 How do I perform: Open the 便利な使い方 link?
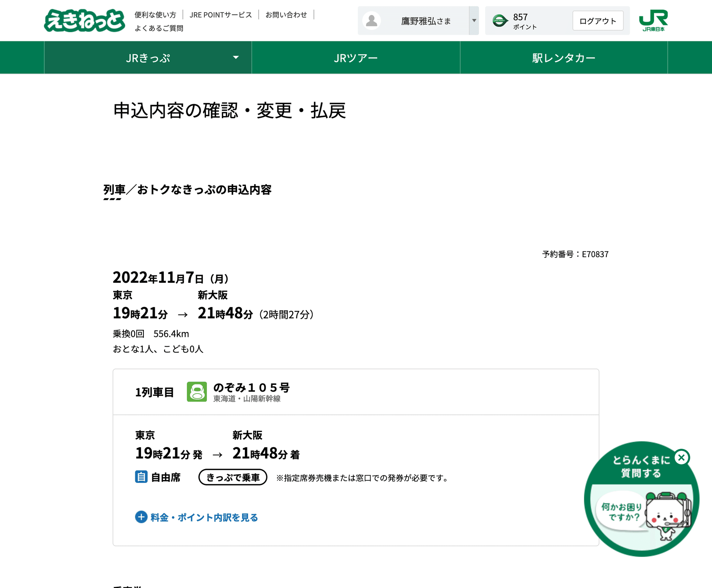[x=155, y=14]
